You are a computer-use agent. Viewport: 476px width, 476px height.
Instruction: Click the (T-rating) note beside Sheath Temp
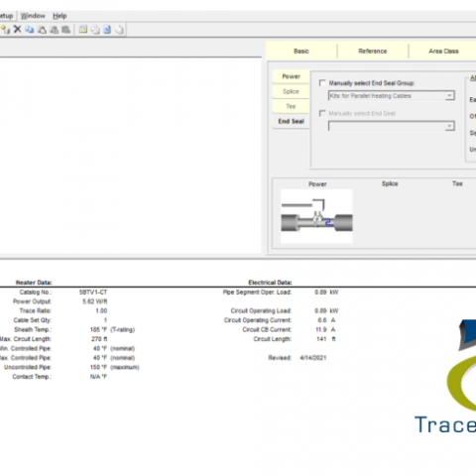[x=122, y=329]
